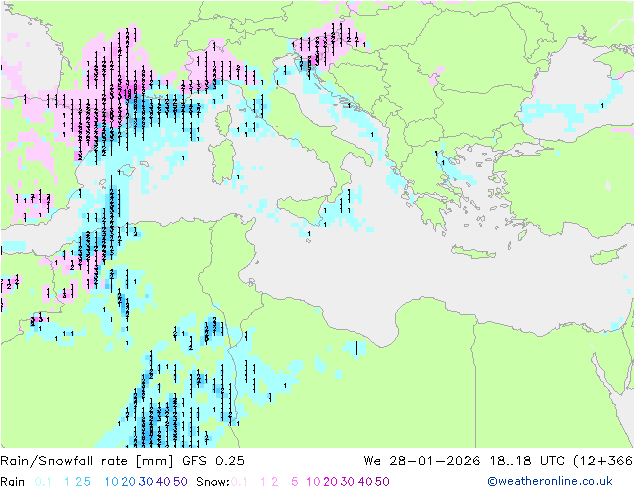This screenshot has height=490, width=634.
Task: Click the rain legend 0.1 value
Action: click(x=43, y=482)
